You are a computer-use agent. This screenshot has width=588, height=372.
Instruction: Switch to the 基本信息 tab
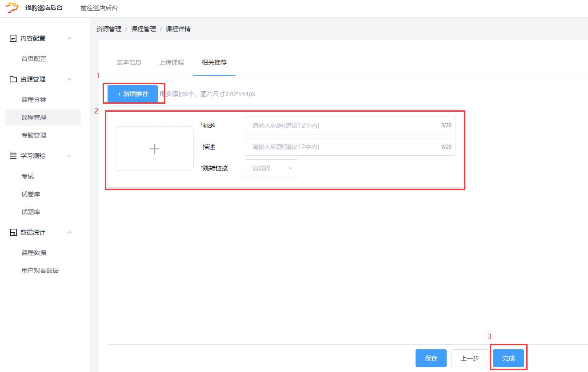click(x=129, y=62)
